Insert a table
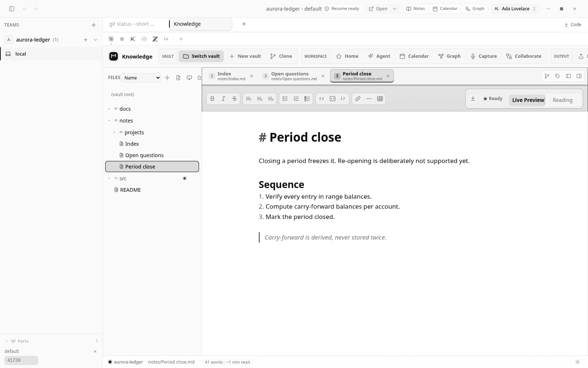Viewport: 588px width, 368px height. pyautogui.click(x=380, y=99)
